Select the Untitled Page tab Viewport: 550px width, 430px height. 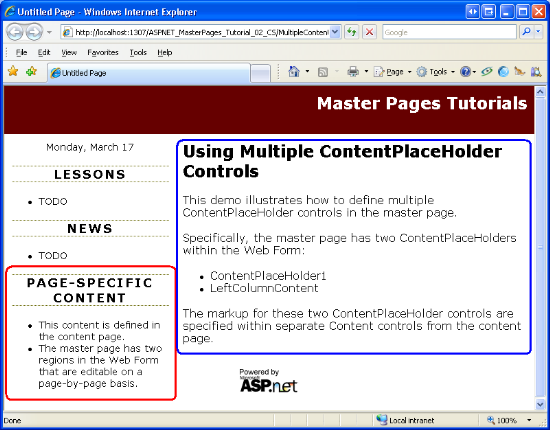(x=149, y=73)
